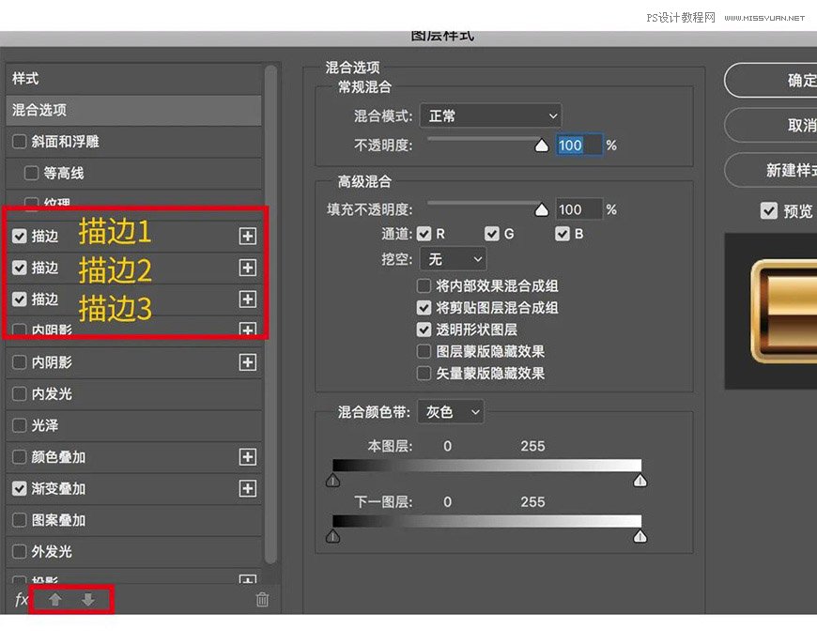The image size is (817, 644).
Task: Open the 混合颜色带 (Blend If) dropdown
Action: 450,411
